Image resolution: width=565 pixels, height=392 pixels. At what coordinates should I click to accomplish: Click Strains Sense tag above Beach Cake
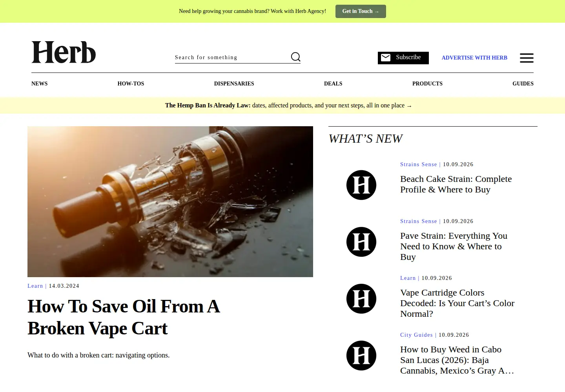click(419, 164)
